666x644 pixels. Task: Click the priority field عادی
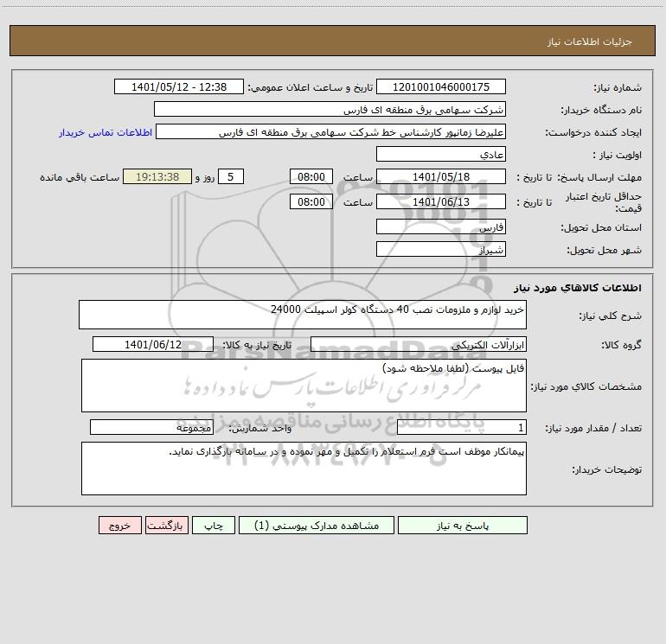(x=441, y=154)
